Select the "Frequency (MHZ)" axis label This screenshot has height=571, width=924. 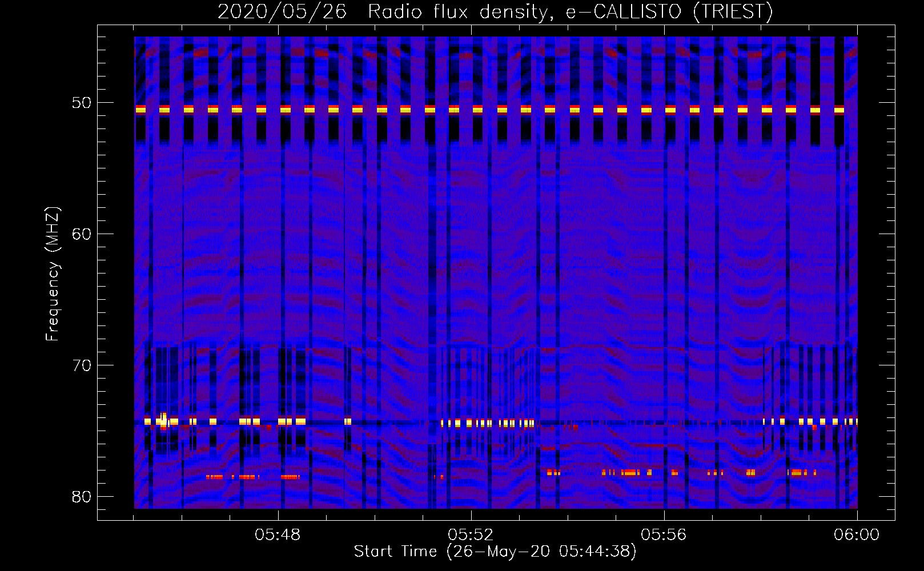point(53,274)
